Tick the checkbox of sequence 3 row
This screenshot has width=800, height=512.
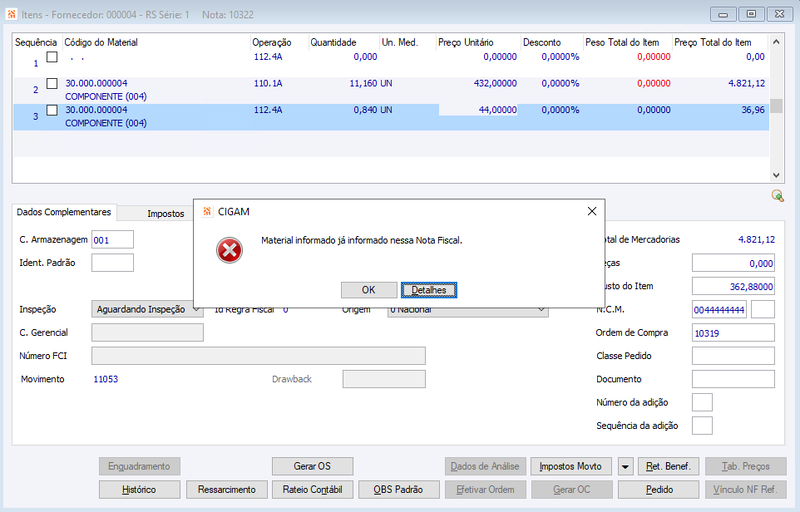pos(52,110)
